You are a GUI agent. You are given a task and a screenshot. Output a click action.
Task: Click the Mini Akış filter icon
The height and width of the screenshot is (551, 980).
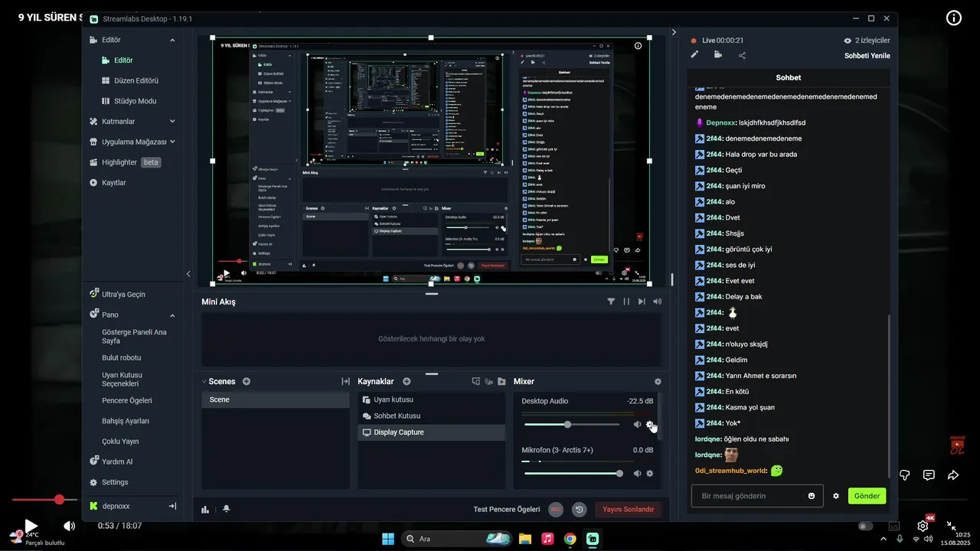tap(611, 302)
